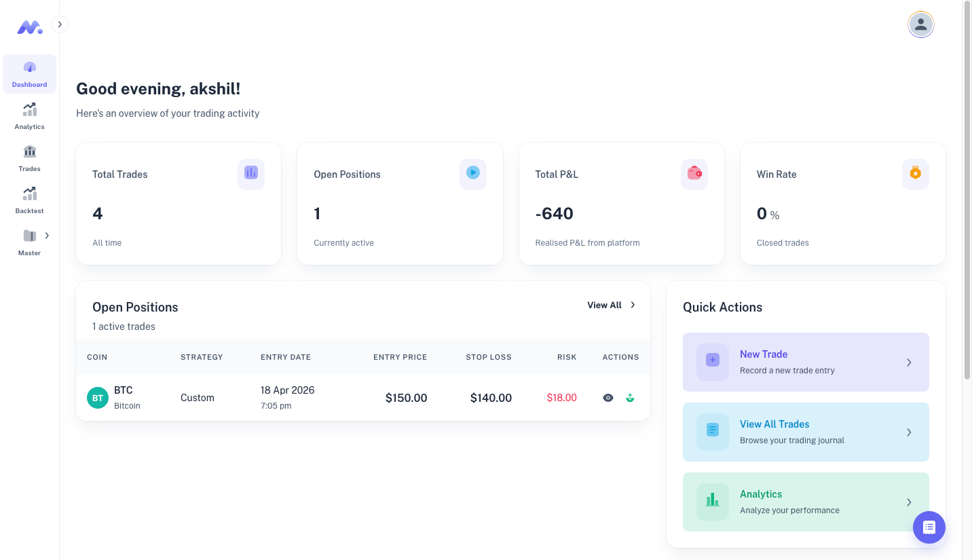Click the "1 active trades" subtitle
Image resolution: width=972 pixels, height=560 pixels.
[124, 326]
